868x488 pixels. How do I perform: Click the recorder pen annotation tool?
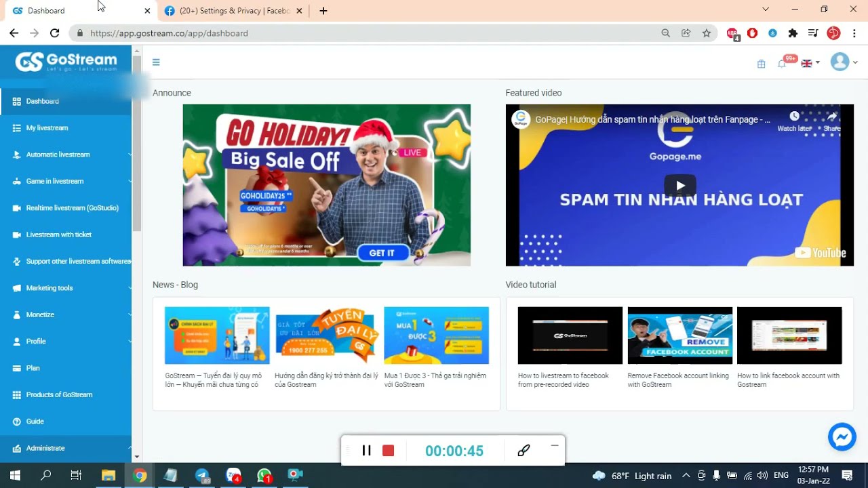[x=524, y=451]
